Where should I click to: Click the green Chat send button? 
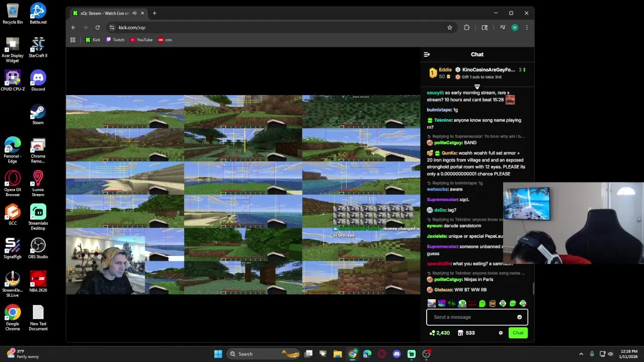tap(518, 333)
